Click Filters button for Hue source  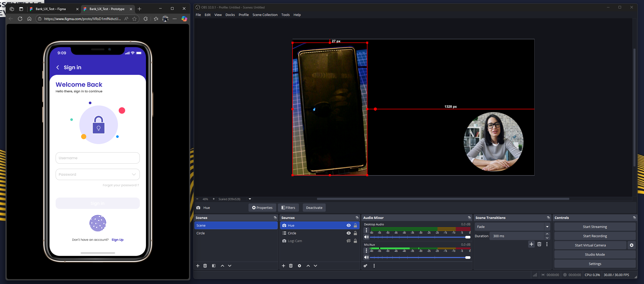[288, 208]
